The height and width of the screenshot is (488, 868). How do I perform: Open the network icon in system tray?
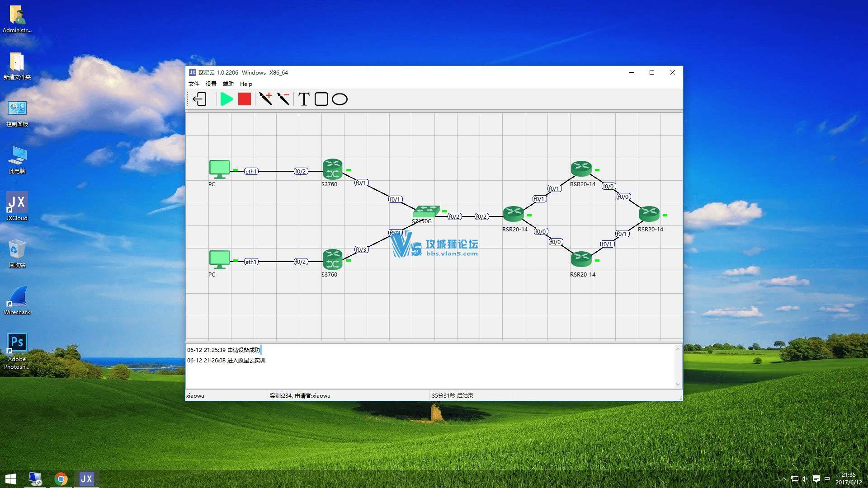(x=794, y=479)
